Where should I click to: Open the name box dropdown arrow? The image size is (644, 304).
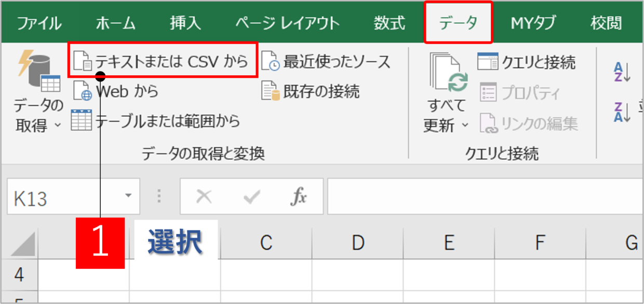[x=128, y=196]
